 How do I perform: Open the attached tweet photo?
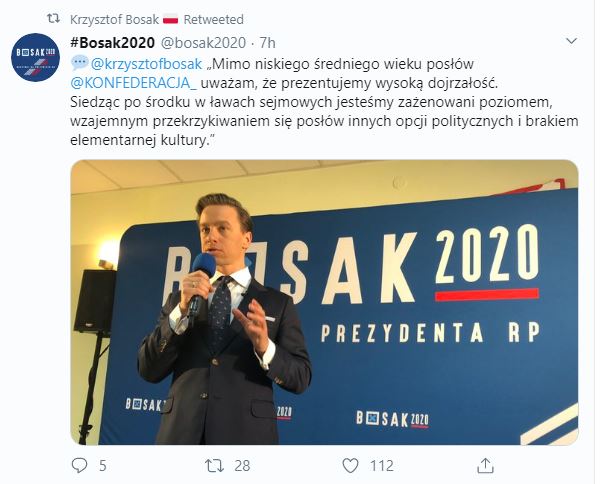tap(324, 302)
